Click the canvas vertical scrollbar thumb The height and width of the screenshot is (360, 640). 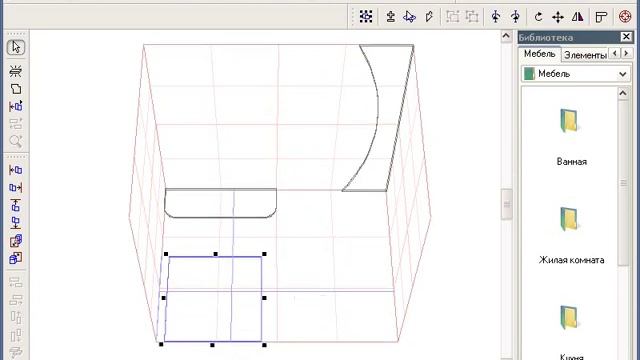[507, 204]
